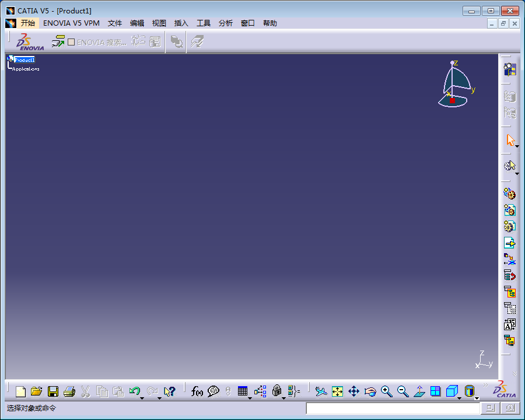Click the Open file folder icon
The width and height of the screenshot is (525, 420).
click(37, 391)
